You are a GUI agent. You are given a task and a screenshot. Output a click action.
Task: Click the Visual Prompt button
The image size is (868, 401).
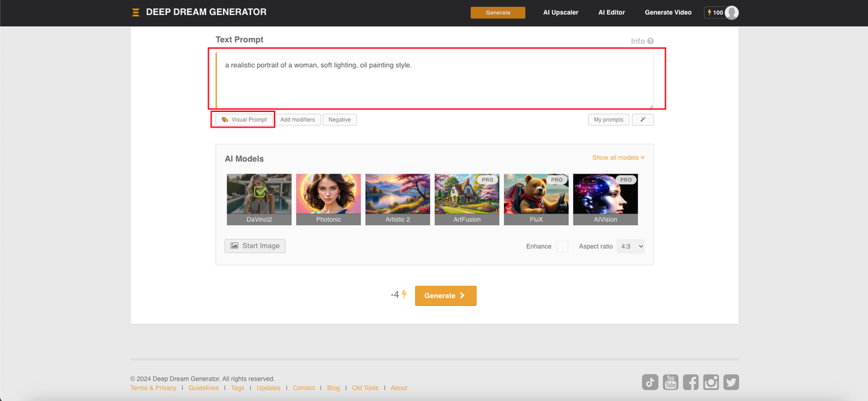click(x=245, y=119)
